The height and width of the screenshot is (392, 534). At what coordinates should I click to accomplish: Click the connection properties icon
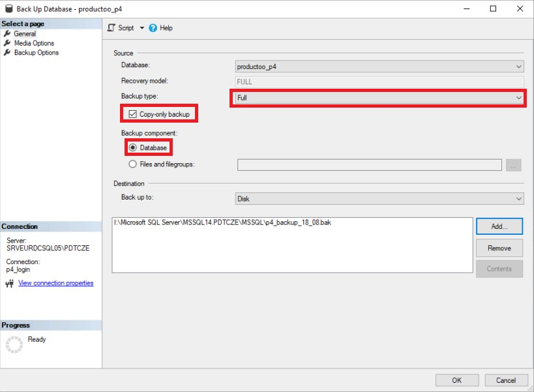[10, 284]
